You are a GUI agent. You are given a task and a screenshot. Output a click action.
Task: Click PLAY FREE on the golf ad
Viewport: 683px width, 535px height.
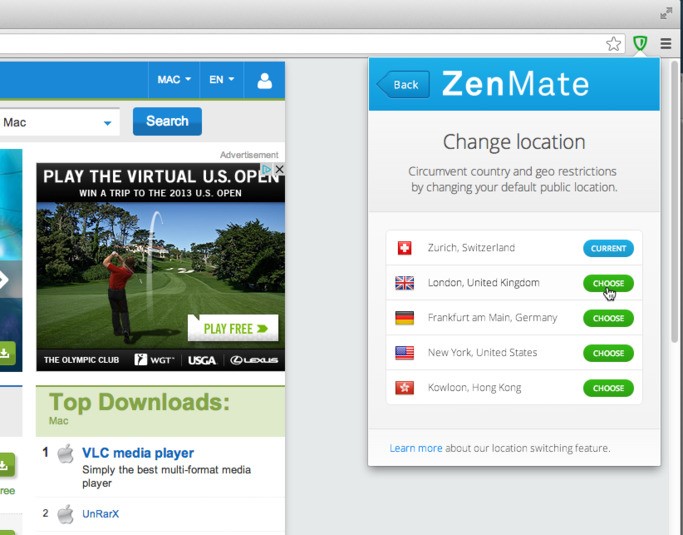233,328
